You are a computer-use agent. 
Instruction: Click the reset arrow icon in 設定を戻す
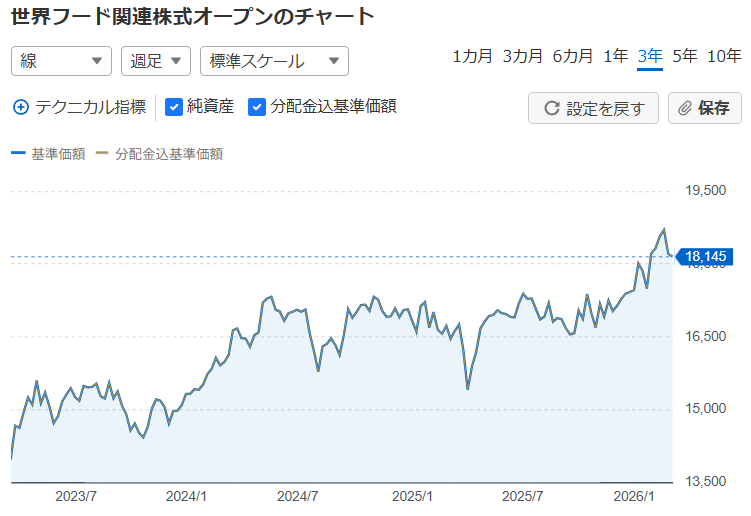point(551,108)
